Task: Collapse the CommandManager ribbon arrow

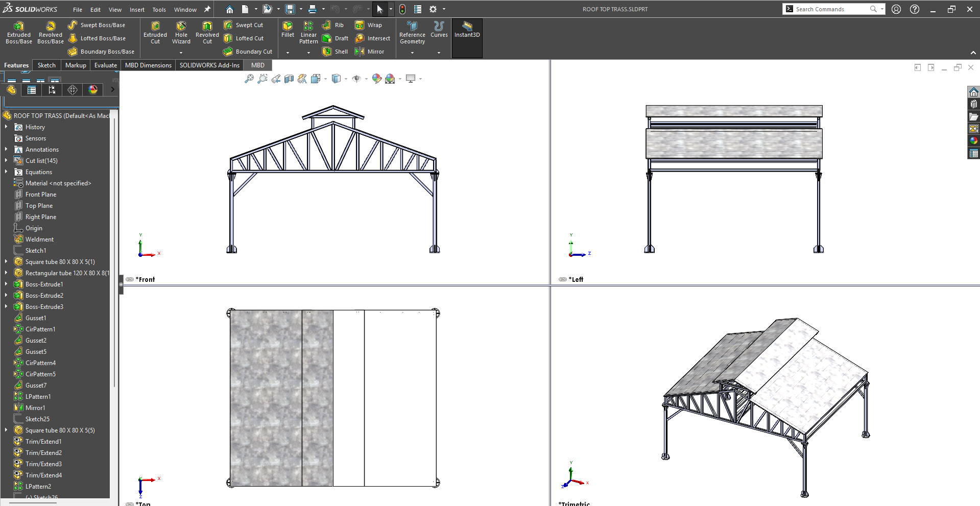Action: (973, 53)
